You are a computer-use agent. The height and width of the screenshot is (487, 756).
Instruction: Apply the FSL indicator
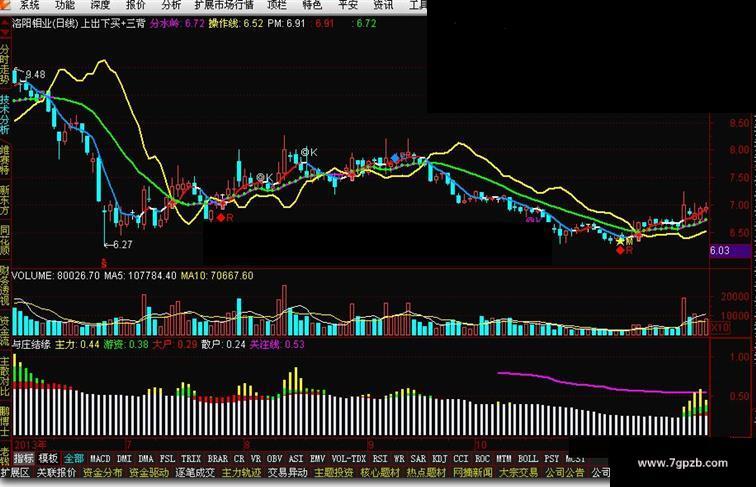[x=168, y=458]
